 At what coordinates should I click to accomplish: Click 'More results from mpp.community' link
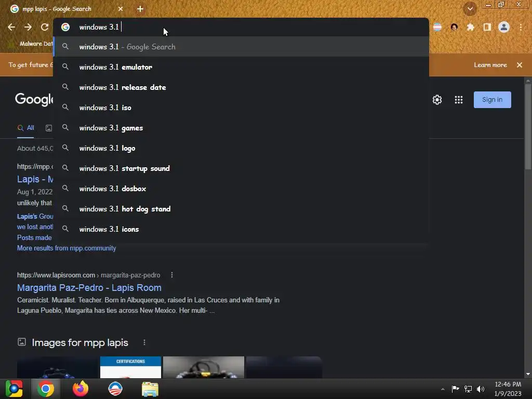[66, 248]
